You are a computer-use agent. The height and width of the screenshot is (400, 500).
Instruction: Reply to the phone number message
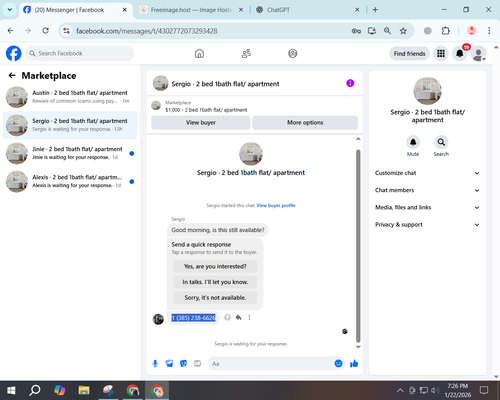click(x=238, y=317)
